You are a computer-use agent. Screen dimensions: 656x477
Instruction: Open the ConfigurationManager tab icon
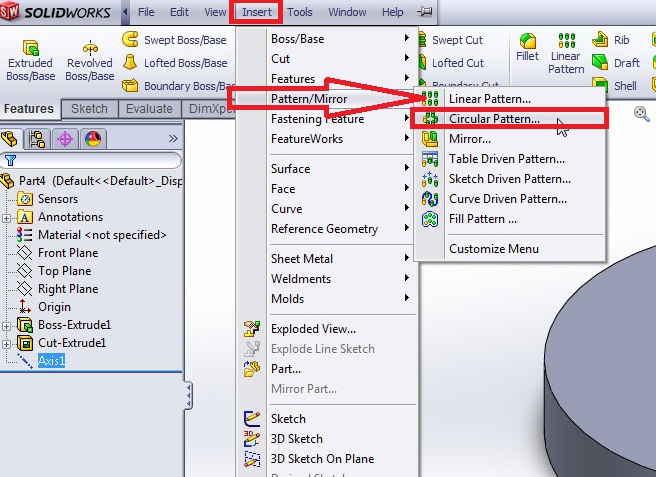pos(65,139)
